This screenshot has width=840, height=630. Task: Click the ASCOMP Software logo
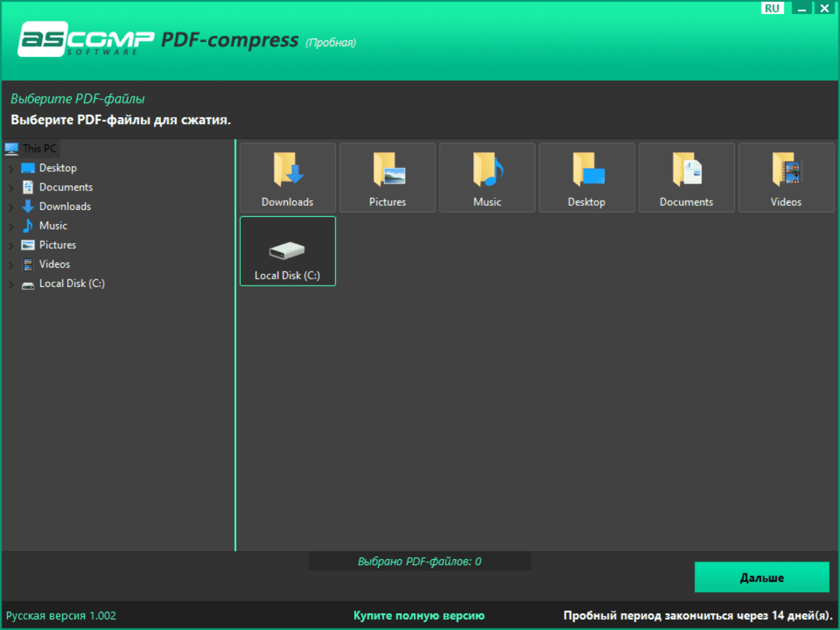[86, 41]
